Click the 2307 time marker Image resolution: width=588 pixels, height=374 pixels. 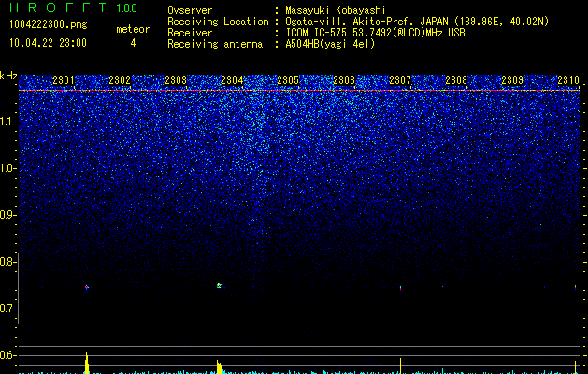coord(400,80)
